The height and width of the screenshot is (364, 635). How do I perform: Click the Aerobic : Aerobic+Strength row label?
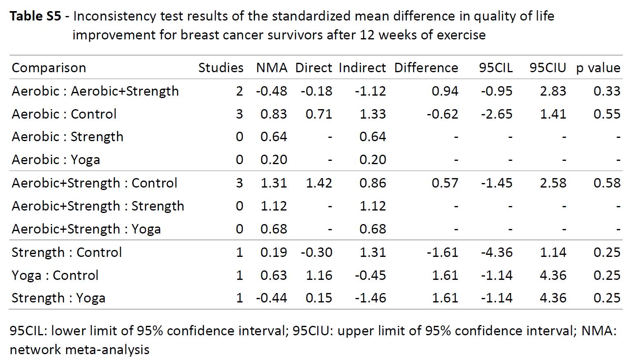[x=95, y=91]
